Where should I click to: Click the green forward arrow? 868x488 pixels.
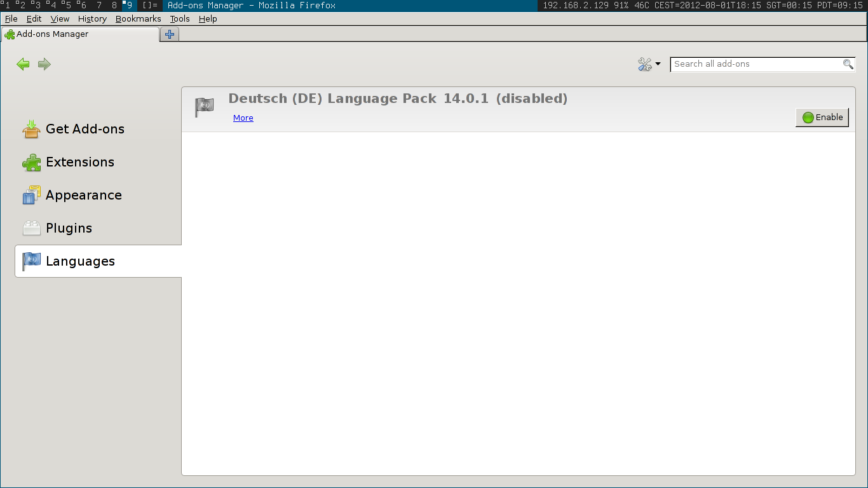point(44,64)
